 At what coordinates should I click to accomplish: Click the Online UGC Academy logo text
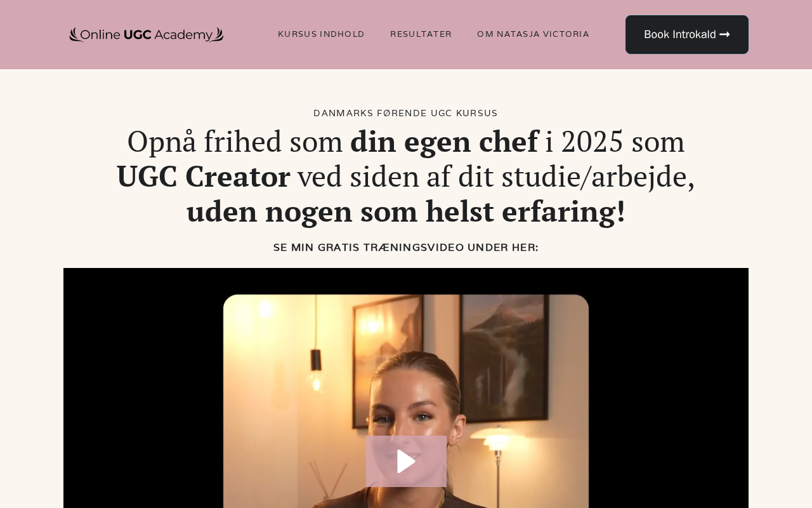coord(147,35)
